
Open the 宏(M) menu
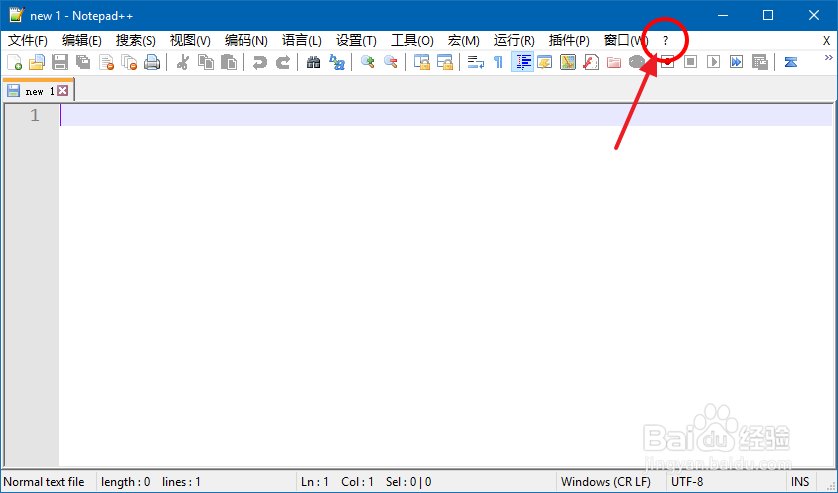pos(463,41)
